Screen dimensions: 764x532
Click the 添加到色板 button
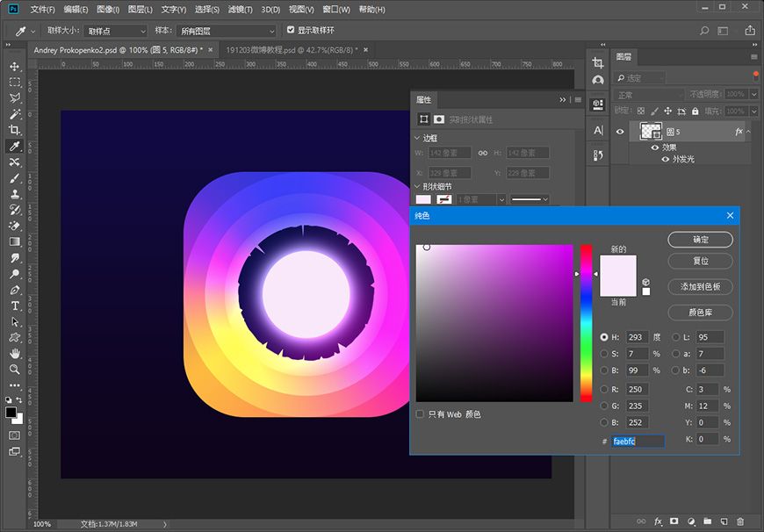(x=700, y=286)
